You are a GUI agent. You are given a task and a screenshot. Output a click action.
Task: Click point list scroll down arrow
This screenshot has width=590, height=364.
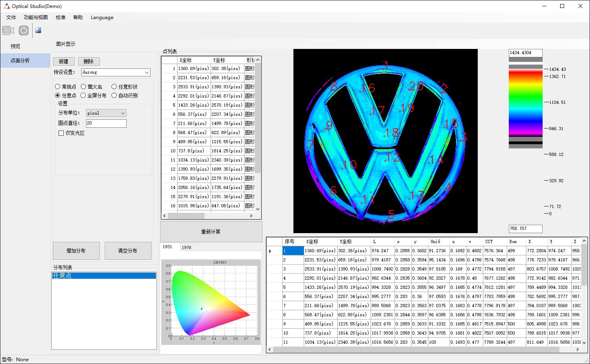258,209
